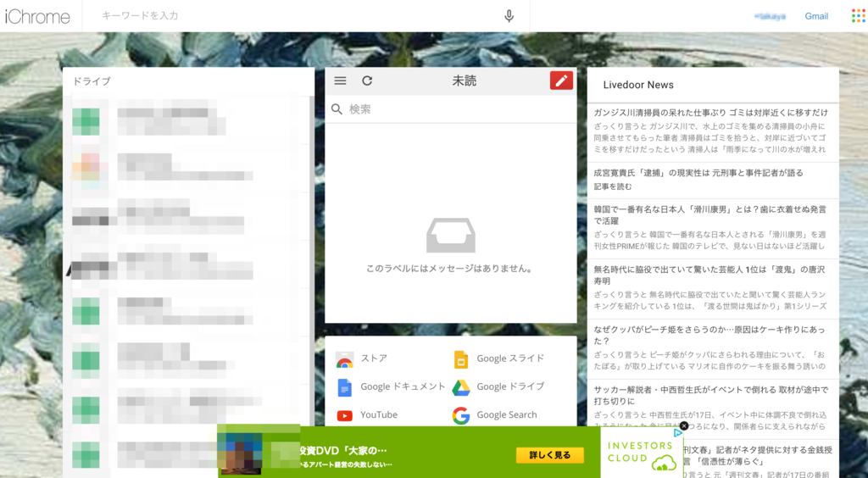Click the blurred account name in the top bar
Viewport: 868px width, 478px height.
[x=770, y=17]
